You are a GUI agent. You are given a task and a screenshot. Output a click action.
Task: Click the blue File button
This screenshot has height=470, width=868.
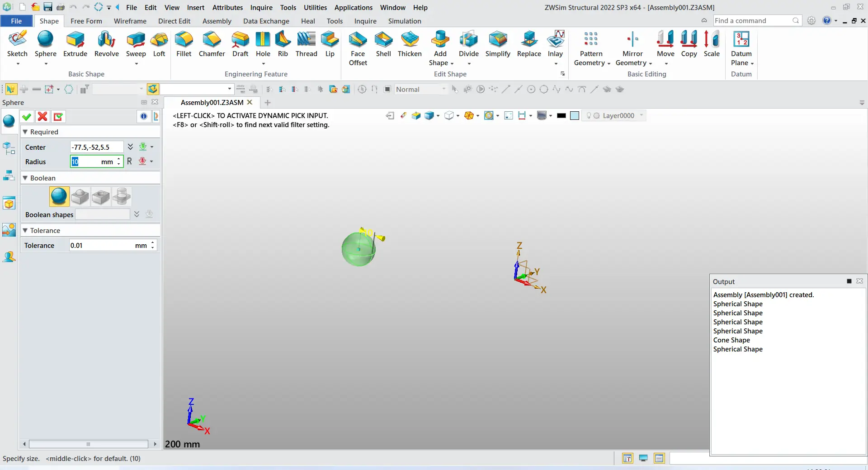[16, 21]
